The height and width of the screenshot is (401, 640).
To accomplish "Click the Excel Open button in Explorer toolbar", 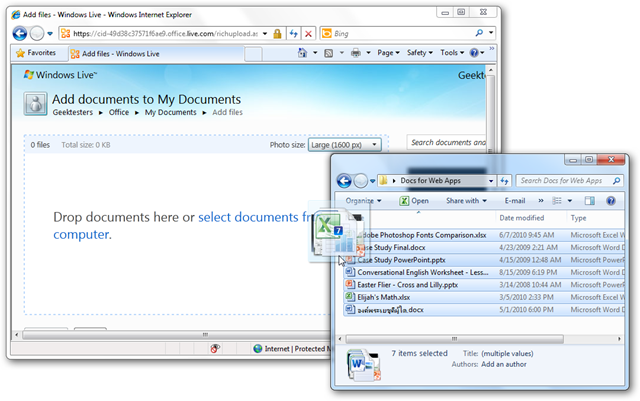I will point(414,200).
